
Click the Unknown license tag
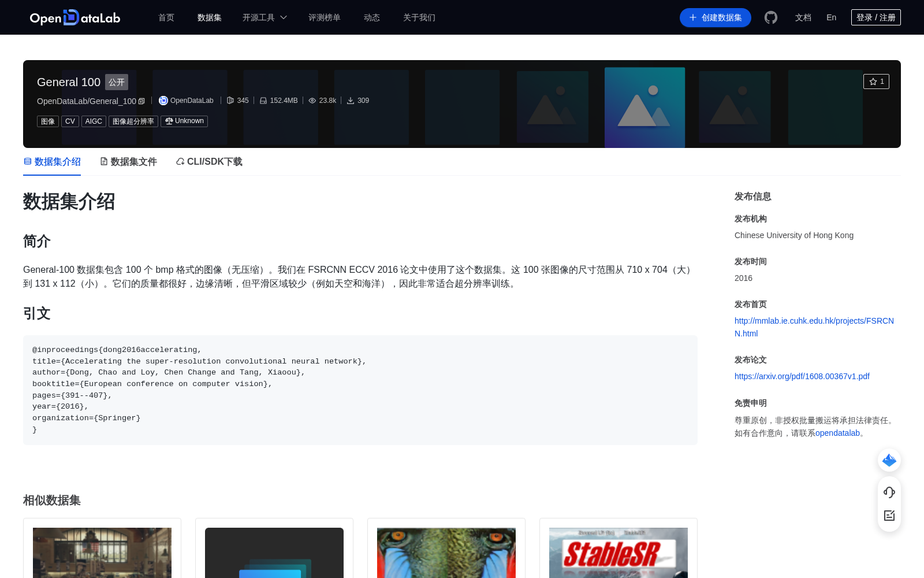point(184,121)
